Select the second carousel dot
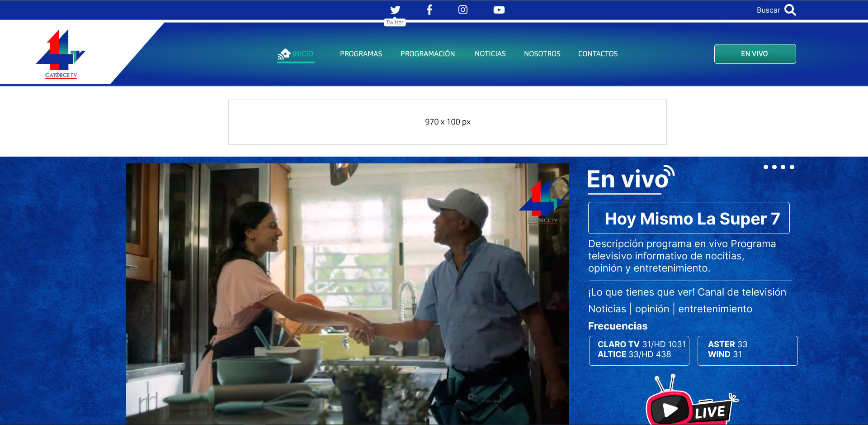This screenshot has height=425, width=868. (x=774, y=167)
